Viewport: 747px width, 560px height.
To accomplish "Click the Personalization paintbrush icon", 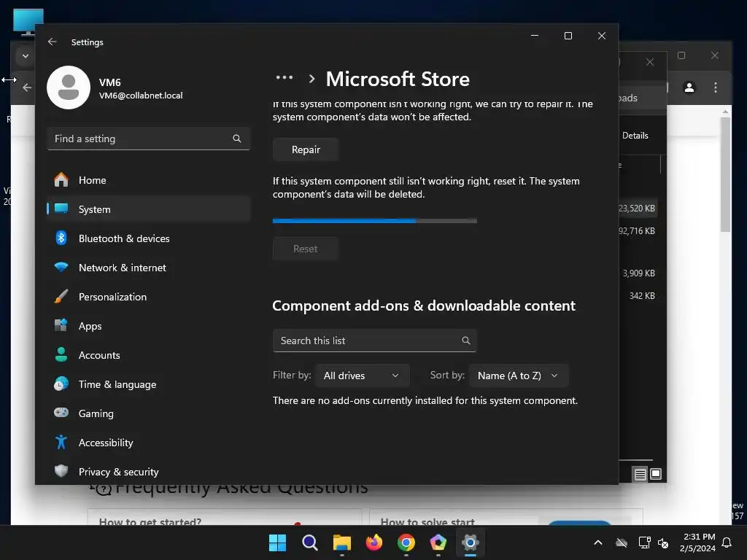I will [61, 296].
